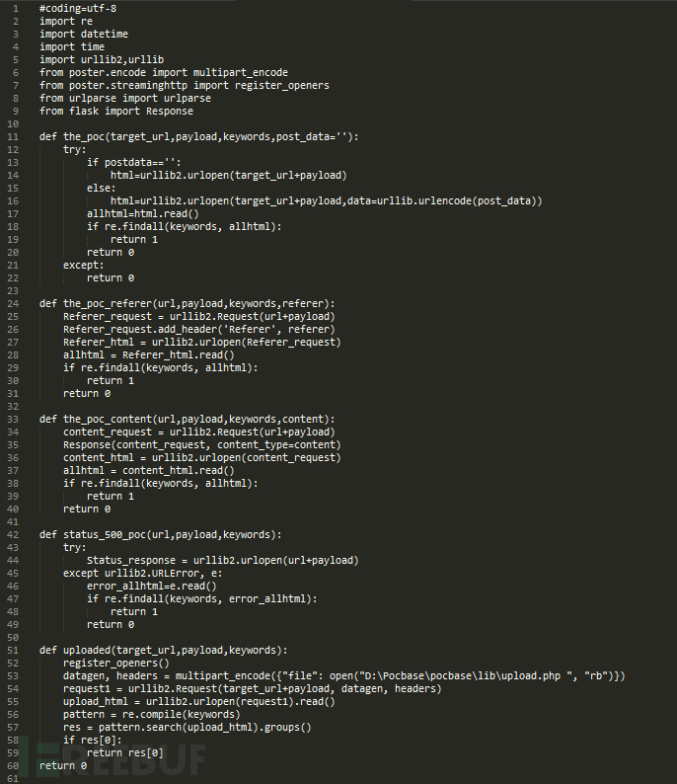
Task: Click 'except urllib2.URLError, e:' line
Action: (x=143, y=574)
